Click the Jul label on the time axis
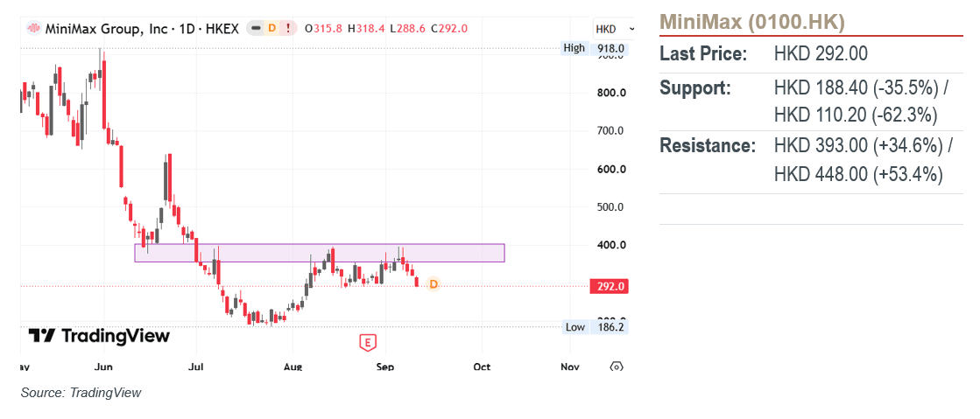 [x=196, y=367]
